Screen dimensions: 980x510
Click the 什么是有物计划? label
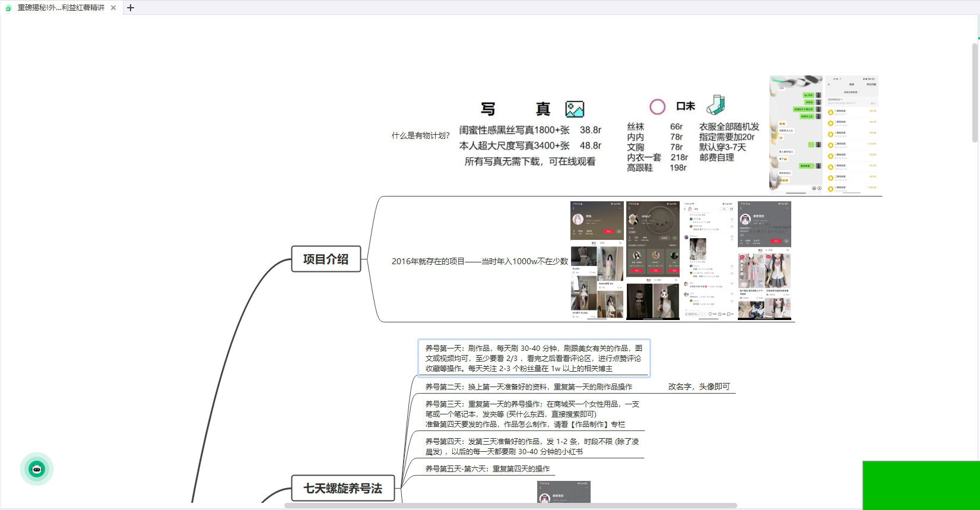pos(420,135)
